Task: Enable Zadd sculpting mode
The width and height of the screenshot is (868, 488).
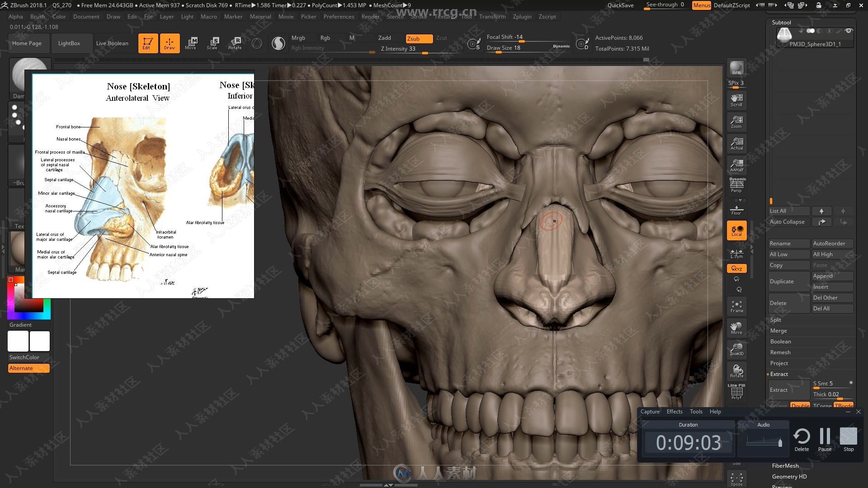Action: coord(385,38)
